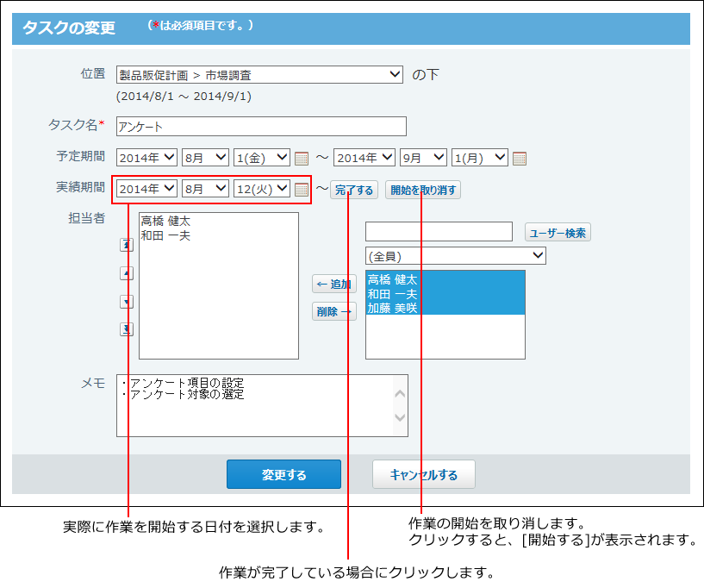The image size is (704, 588).
Task: Click the 開始を取り消す button
Action: click(x=423, y=190)
